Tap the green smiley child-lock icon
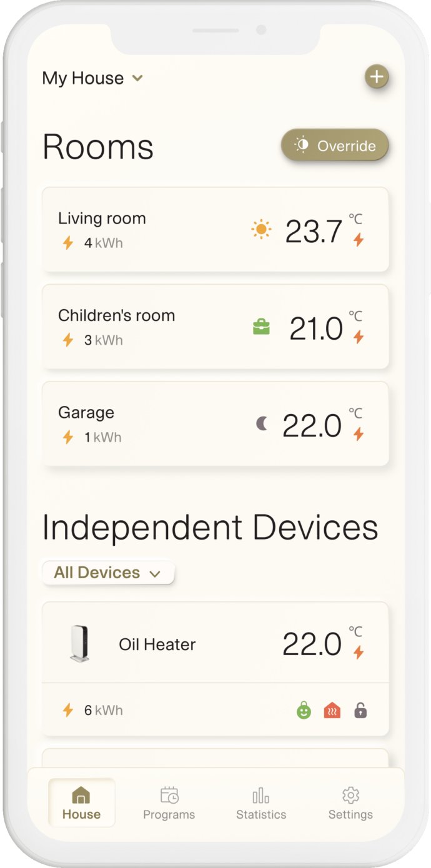Viewport: 431px width, 868px height. pos(304,710)
